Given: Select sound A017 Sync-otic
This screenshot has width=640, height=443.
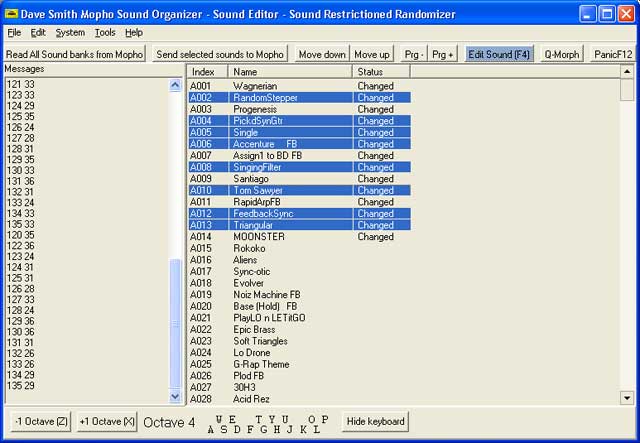Looking at the screenshot, I should 300,272.
